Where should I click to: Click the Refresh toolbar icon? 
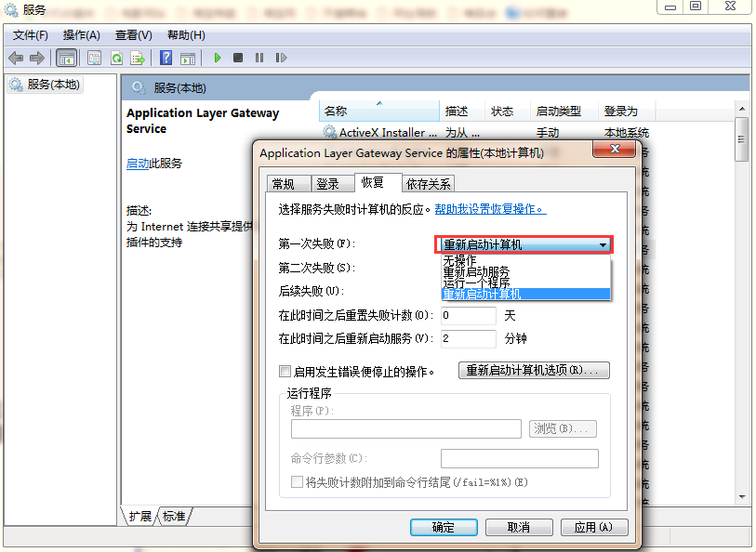click(116, 59)
